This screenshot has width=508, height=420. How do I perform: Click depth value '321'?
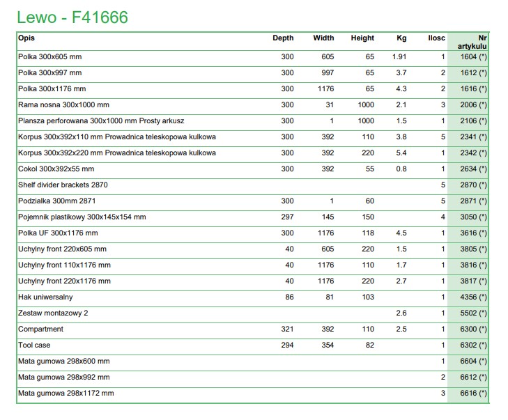[x=287, y=329]
